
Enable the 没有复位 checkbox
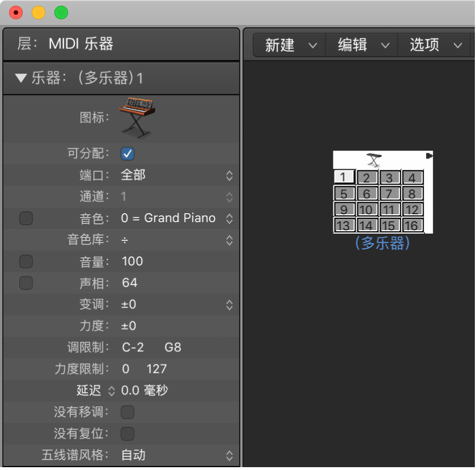pos(127,434)
